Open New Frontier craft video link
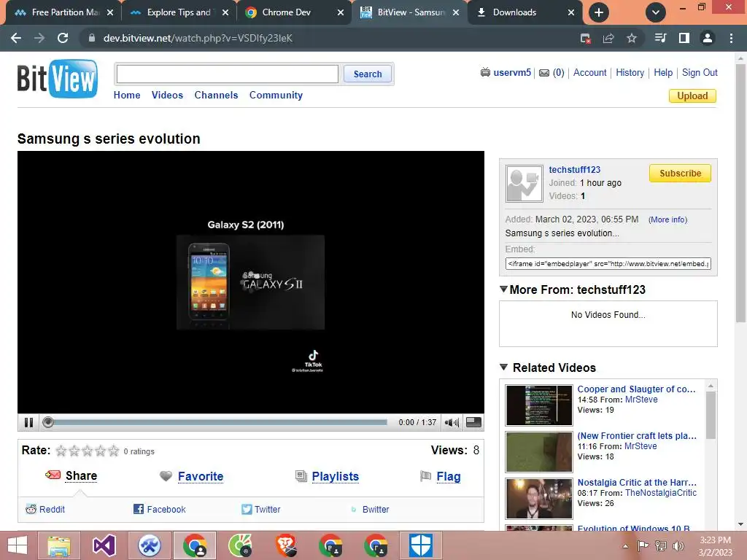Image resolution: width=747 pixels, height=560 pixels. (x=637, y=436)
